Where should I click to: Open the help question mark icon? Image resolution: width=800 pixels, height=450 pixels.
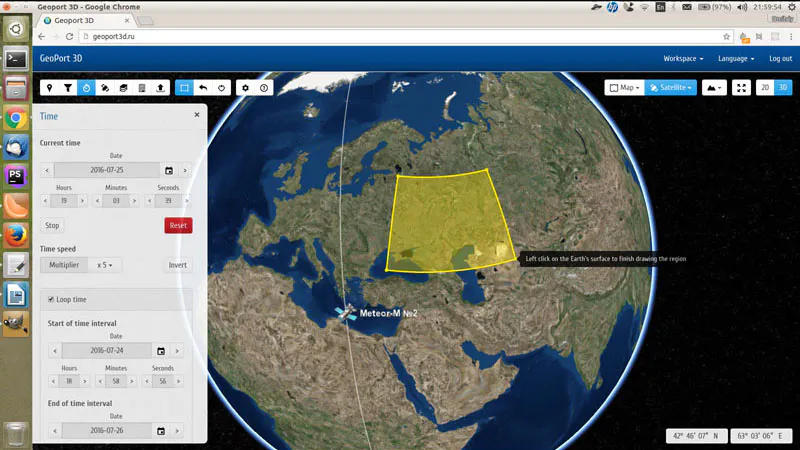(264, 88)
